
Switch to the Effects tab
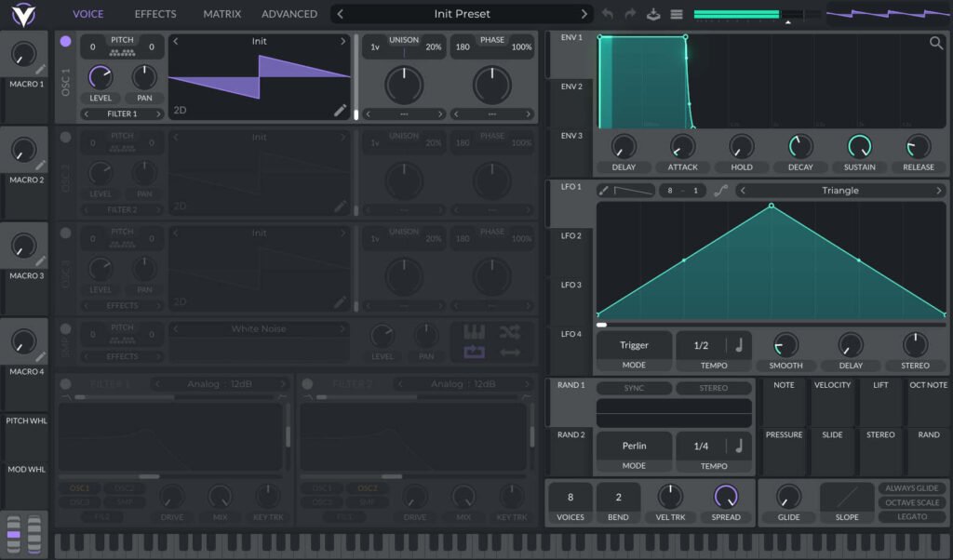click(154, 14)
